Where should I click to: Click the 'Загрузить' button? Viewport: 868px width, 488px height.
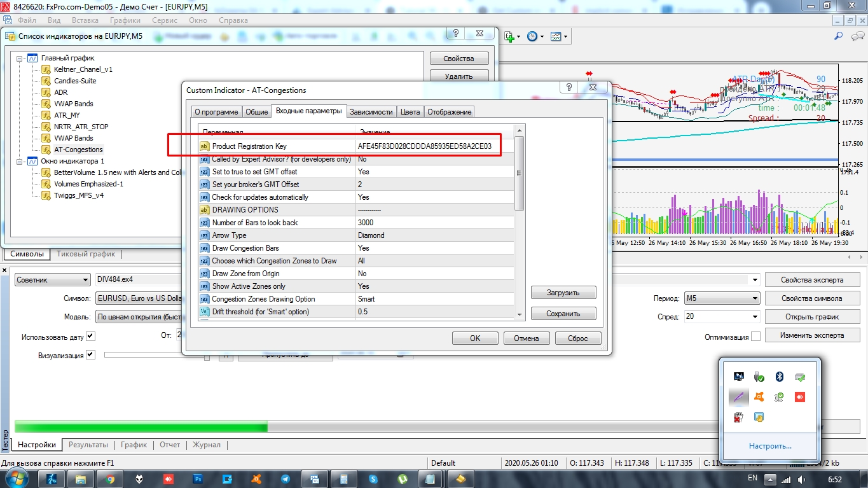(x=563, y=293)
